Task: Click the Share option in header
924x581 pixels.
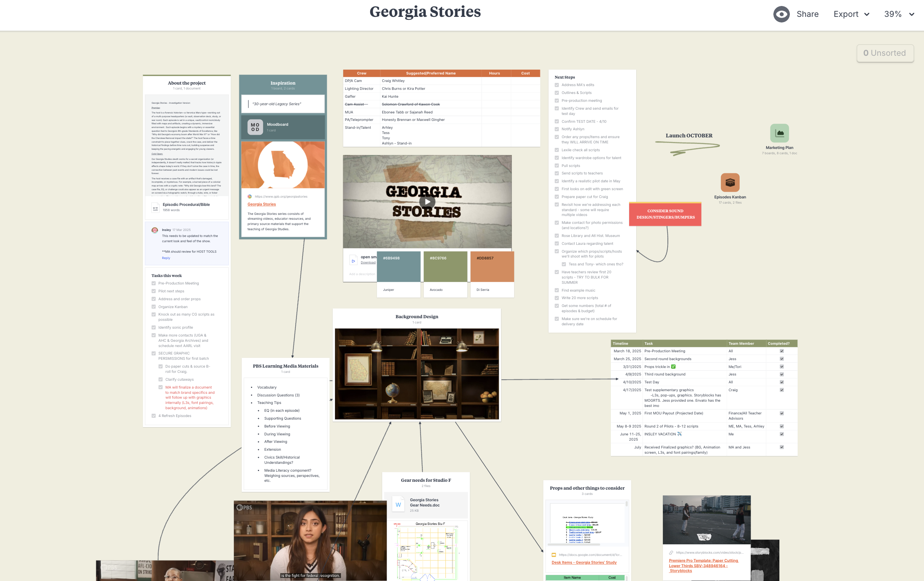Action: [807, 14]
